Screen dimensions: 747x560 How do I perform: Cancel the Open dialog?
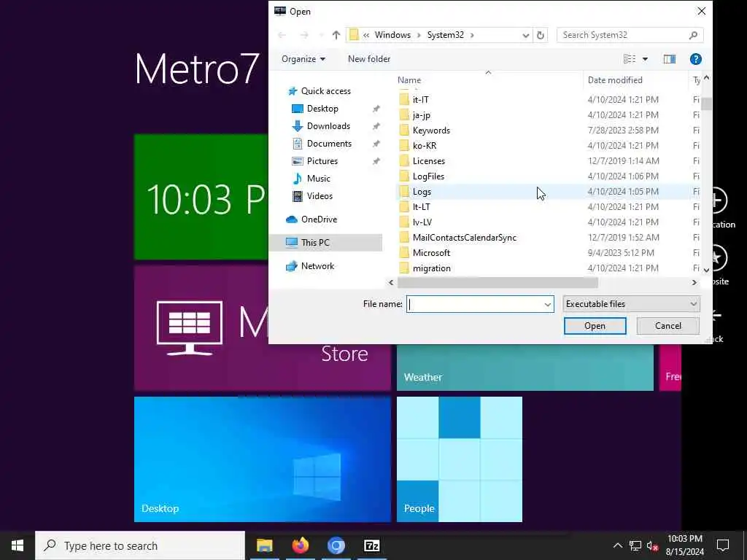pyautogui.click(x=668, y=326)
